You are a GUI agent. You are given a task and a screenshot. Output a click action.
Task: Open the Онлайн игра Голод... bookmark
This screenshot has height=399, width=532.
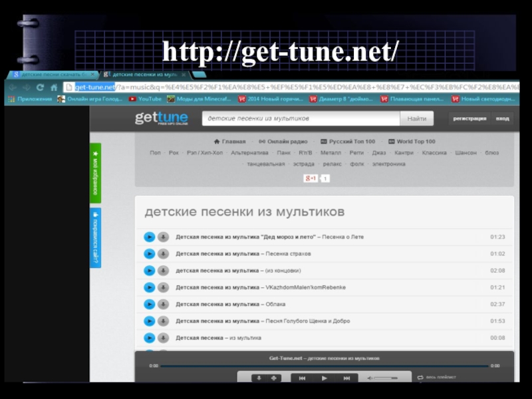tap(90, 99)
